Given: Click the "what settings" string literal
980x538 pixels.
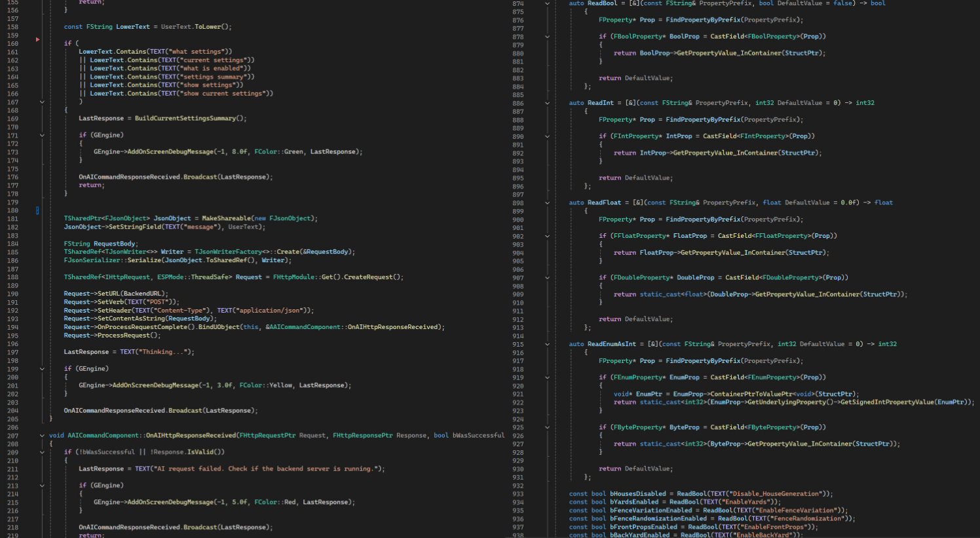Looking at the screenshot, I should click(x=198, y=52).
